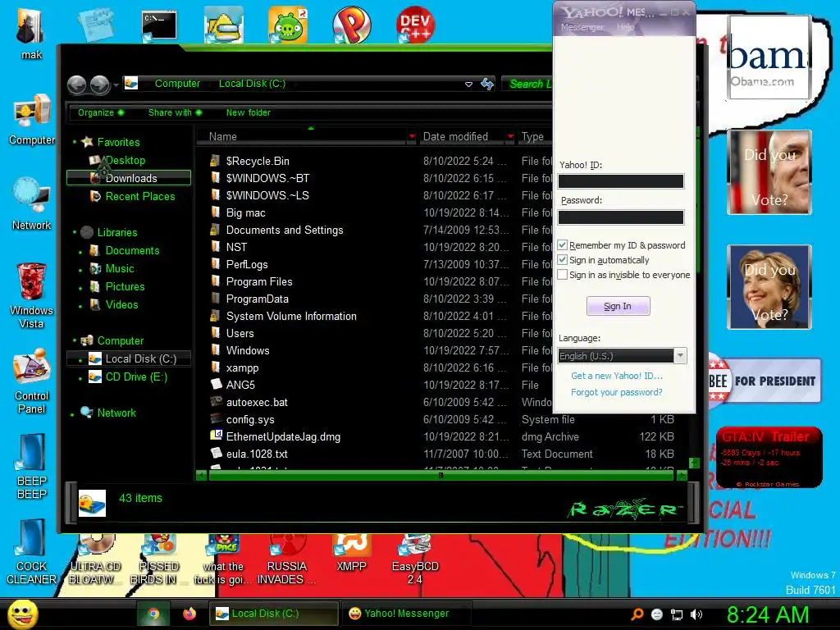Click the New folder button
Viewport: 840px width, 630px height.
248,112
